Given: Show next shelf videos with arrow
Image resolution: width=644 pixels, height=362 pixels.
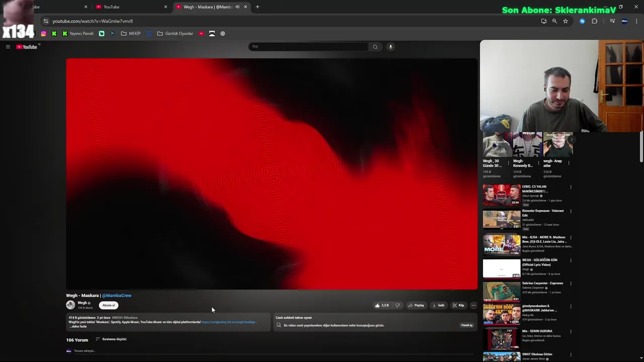Looking at the screenshot, I should tap(571, 139).
